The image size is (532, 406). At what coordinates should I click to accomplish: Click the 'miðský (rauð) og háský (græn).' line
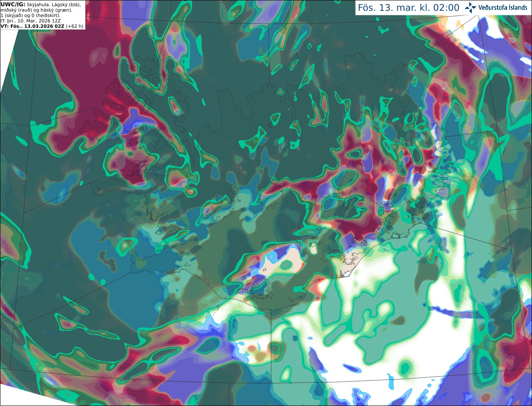36,10
